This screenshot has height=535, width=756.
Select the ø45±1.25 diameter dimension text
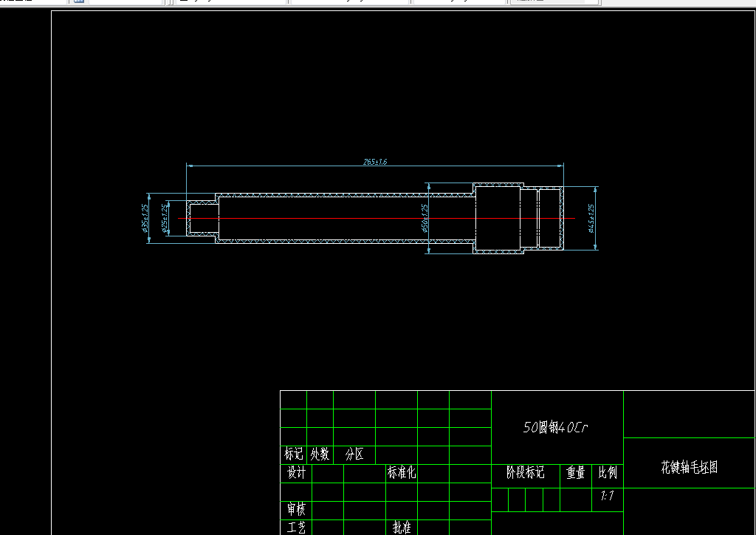click(x=591, y=218)
